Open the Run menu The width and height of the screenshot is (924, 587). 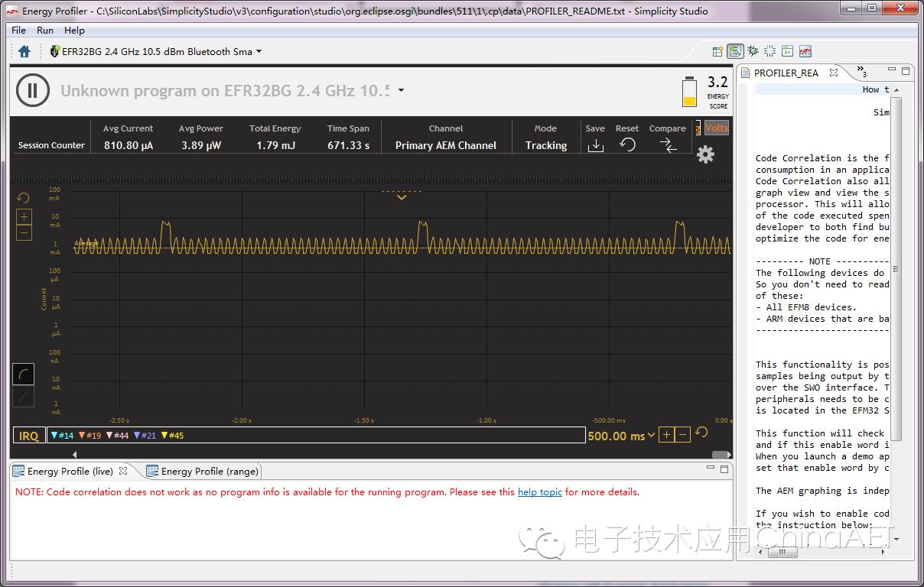point(44,30)
